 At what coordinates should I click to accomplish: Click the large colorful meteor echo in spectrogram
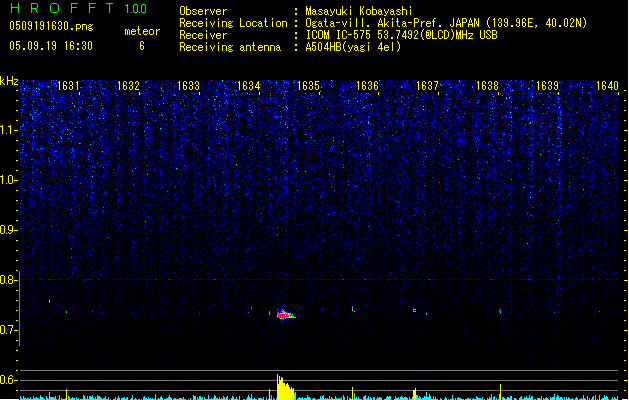click(286, 315)
